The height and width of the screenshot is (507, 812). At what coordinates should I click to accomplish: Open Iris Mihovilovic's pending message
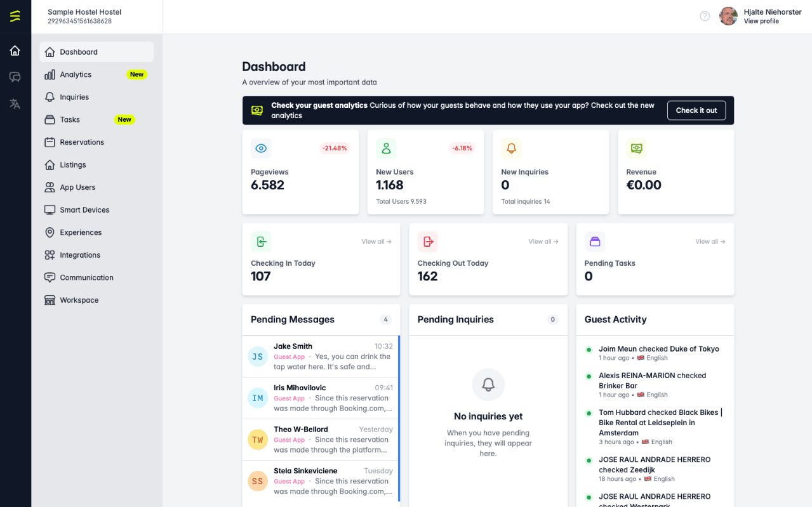321,398
